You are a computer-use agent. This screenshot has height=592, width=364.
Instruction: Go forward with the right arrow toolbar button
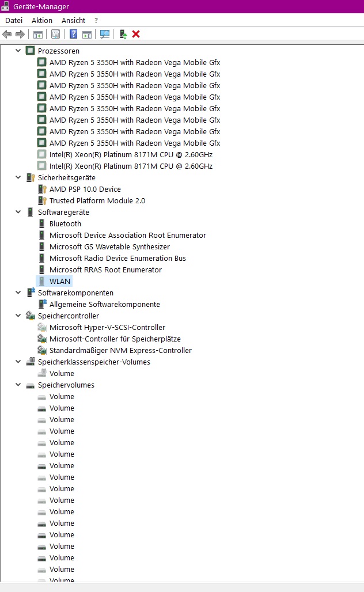click(20, 35)
